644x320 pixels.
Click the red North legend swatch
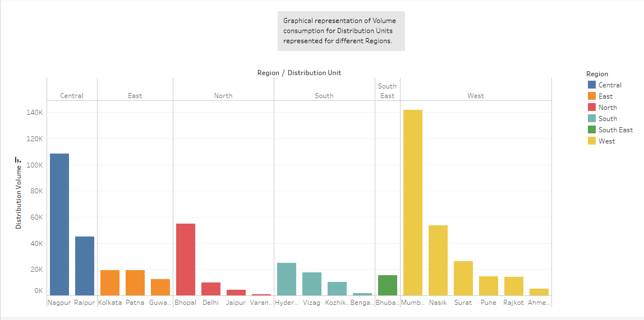tap(592, 108)
